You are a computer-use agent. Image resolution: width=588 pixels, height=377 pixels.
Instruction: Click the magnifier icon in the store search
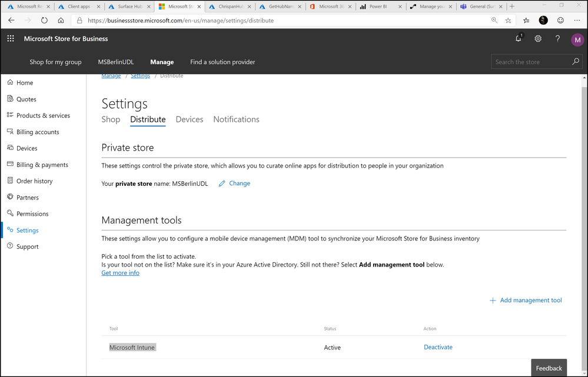pos(575,61)
